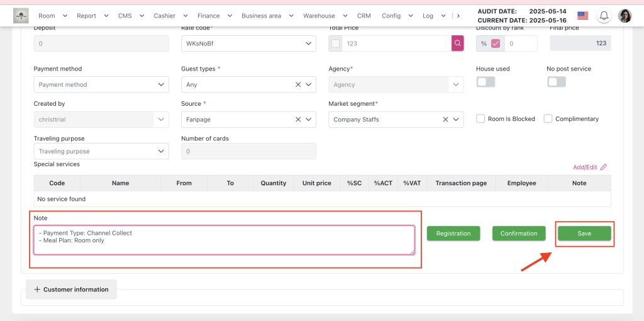This screenshot has height=321, width=644.
Task: Click the magnifier icon beside Total Price
Action: tap(457, 43)
